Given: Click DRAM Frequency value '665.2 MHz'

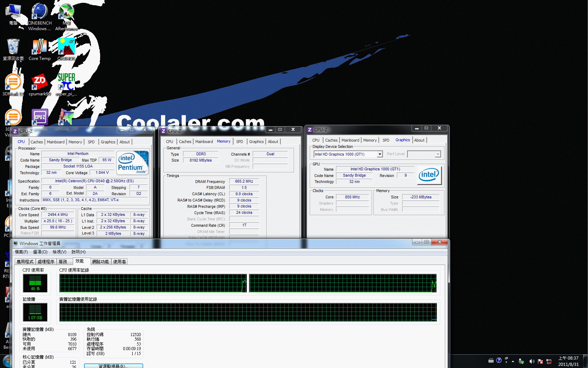Looking at the screenshot, I should (x=244, y=182).
